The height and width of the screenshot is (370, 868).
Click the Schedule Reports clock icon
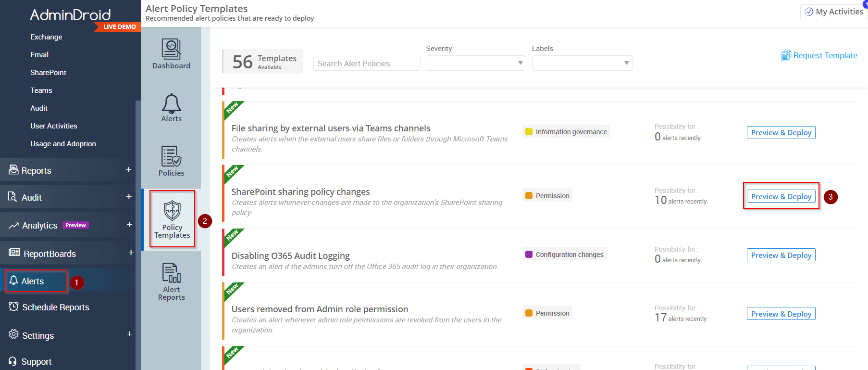click(14, 306)
